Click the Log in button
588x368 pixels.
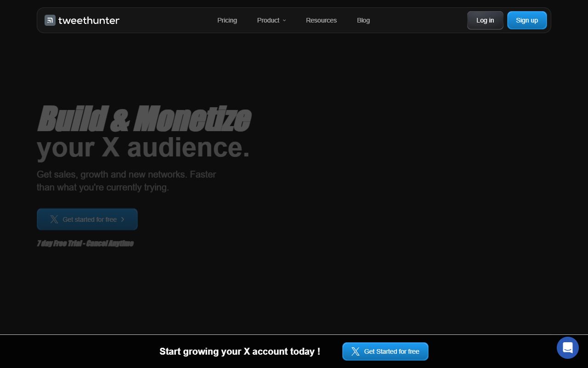tap(485, 20)
